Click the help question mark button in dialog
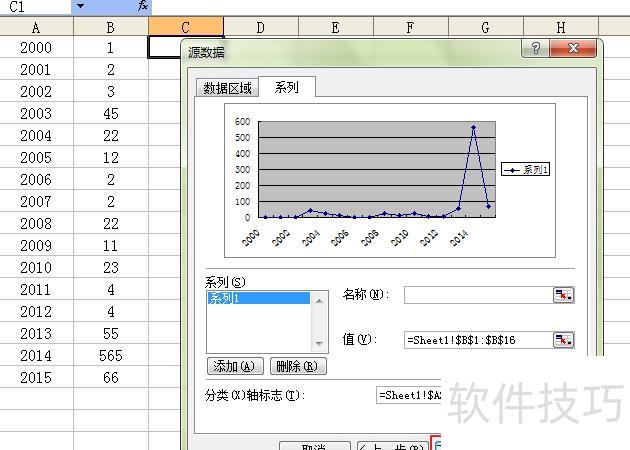Viewport: 630px width, 450px height. click(x=536, y=49)
